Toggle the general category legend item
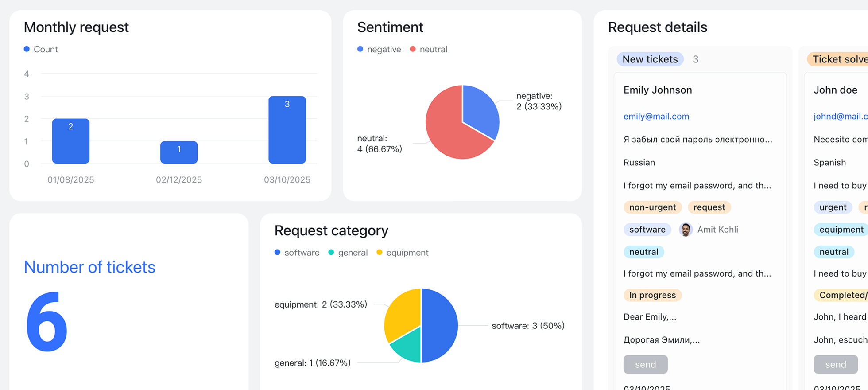868x390 pixels. click(348, 253)
